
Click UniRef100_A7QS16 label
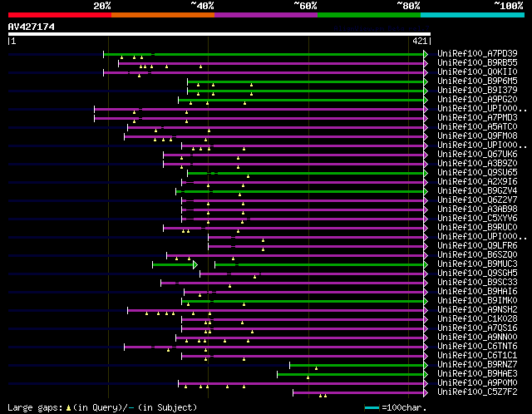pos(477,328)
